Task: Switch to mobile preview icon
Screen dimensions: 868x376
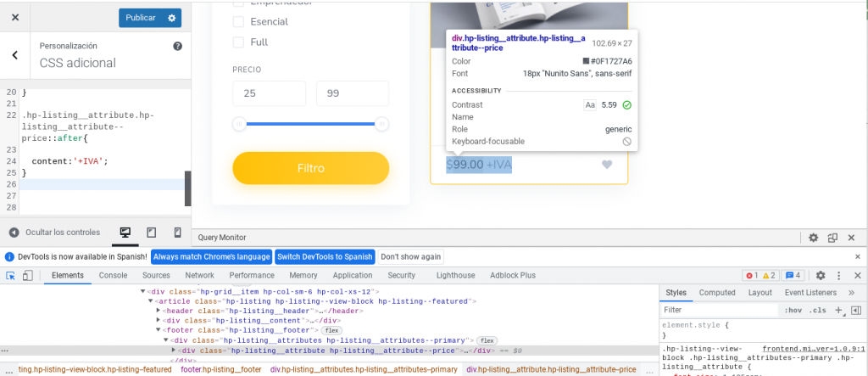Action: 178,233
